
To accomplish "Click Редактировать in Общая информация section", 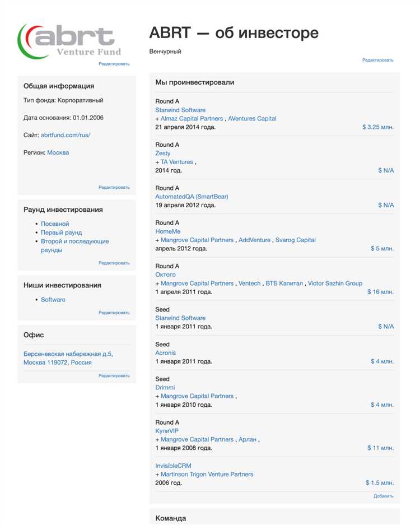I will pos(114,188).
